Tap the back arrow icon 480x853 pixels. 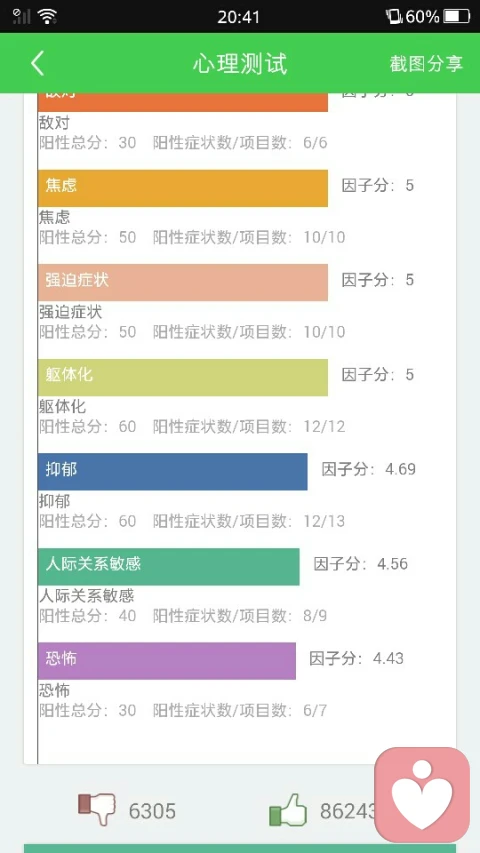click(x=37, y=63)
